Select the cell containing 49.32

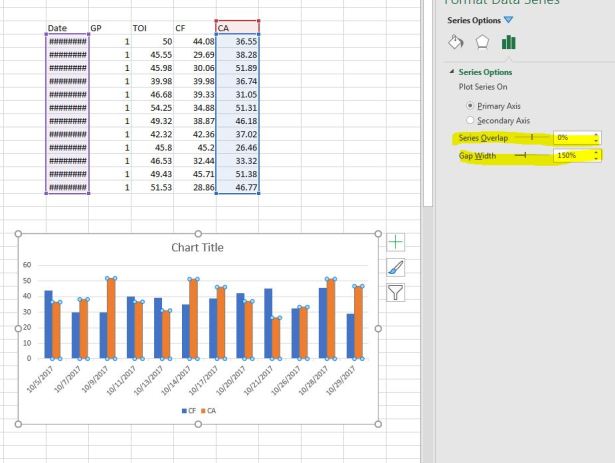tap(152, 121)
